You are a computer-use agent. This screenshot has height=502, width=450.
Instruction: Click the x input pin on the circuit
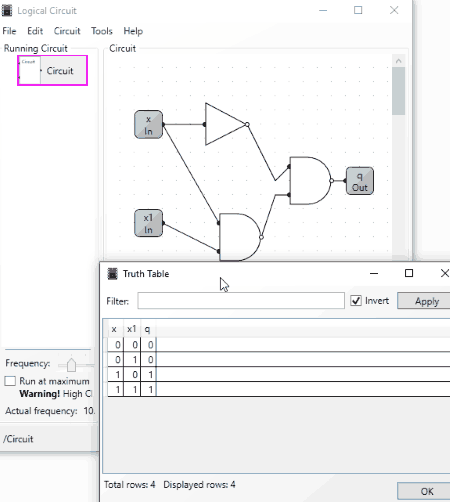click(x=148, y=125)
